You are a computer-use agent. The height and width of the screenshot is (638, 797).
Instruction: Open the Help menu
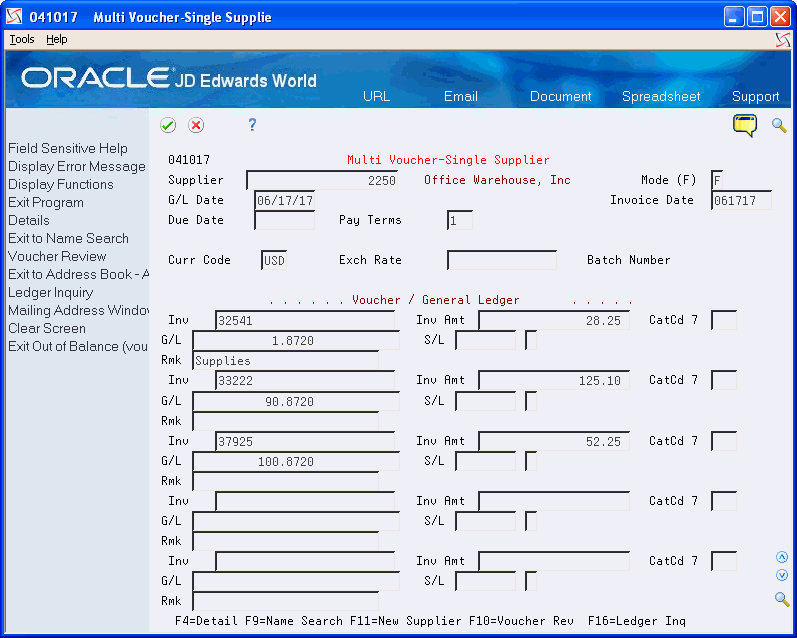[56, 39]
